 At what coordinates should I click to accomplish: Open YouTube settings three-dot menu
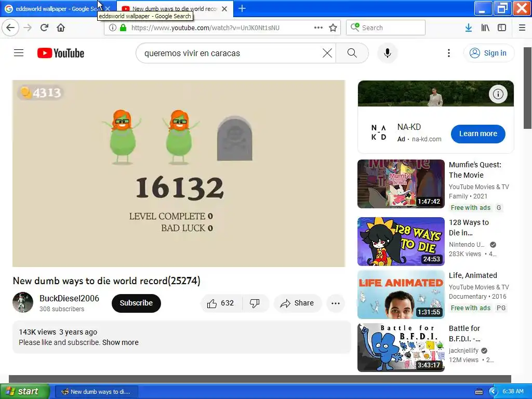[x=448, y=53]
